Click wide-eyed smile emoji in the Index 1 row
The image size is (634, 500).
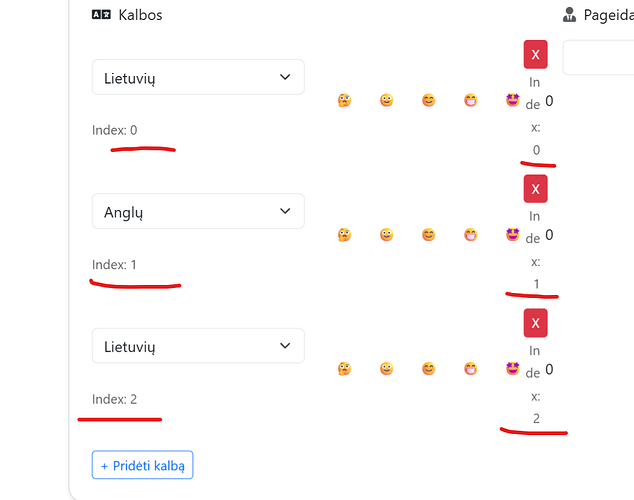click(386, 234)
